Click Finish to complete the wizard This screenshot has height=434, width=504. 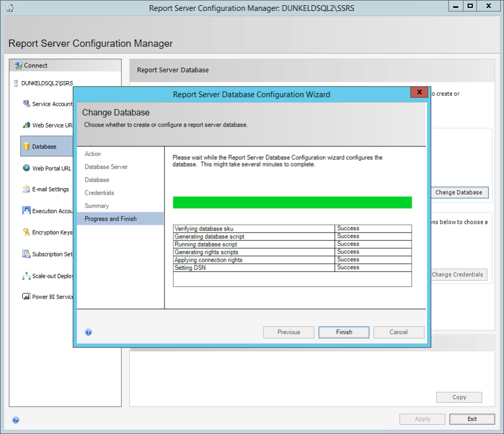click(344, 332)
